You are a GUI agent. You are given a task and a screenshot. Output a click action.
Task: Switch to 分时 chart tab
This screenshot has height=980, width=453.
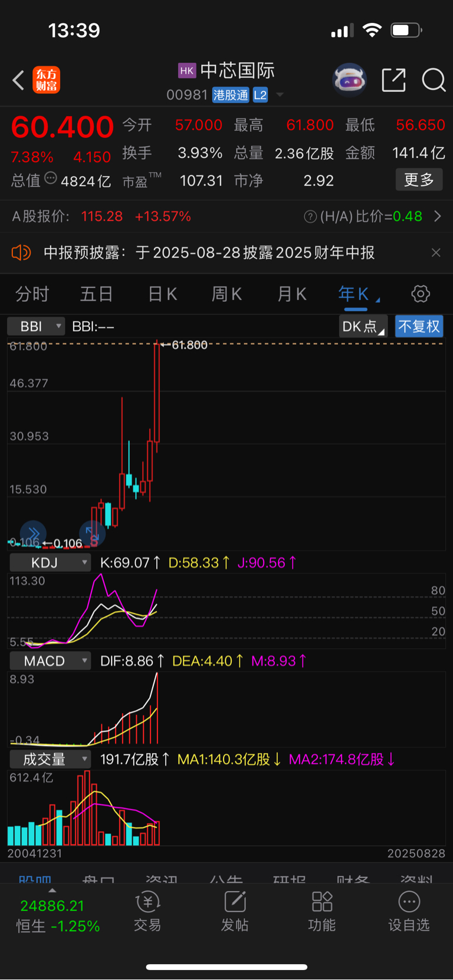click(32, 294)
